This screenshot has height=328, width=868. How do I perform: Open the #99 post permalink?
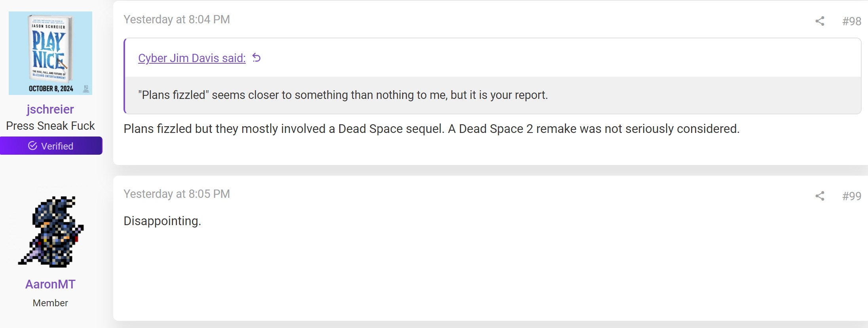[851, 196]
